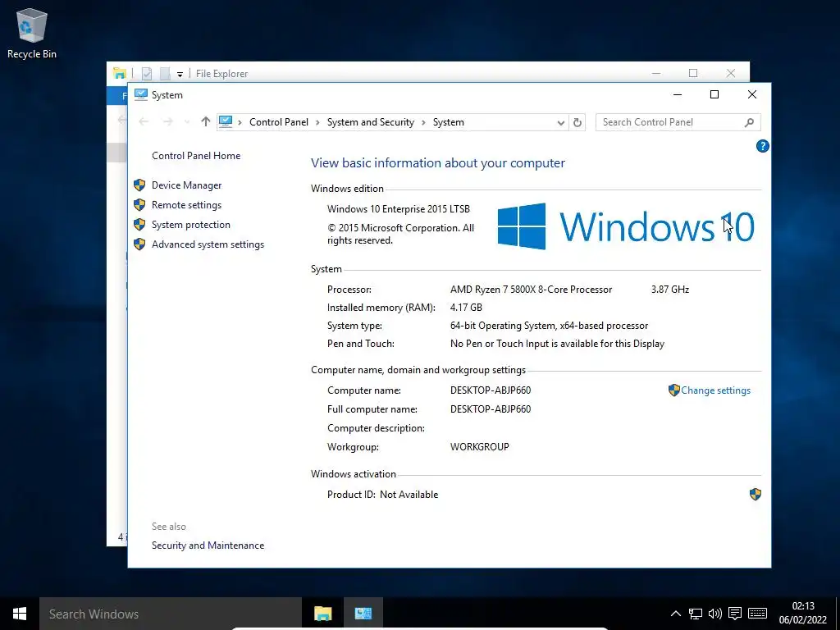Open Remote settings
Viewport: 840px width, 630px height.
tap(186, 205)
